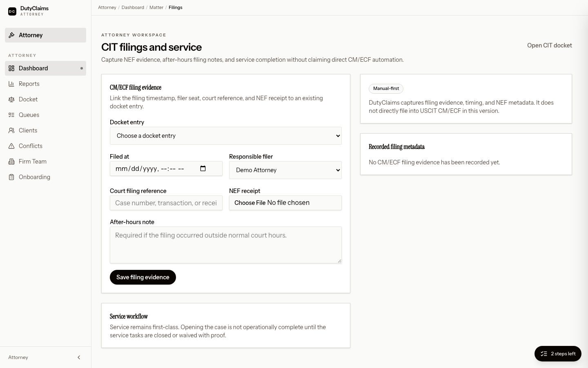Open Reports from the sidebar

(x=45, y=84)
